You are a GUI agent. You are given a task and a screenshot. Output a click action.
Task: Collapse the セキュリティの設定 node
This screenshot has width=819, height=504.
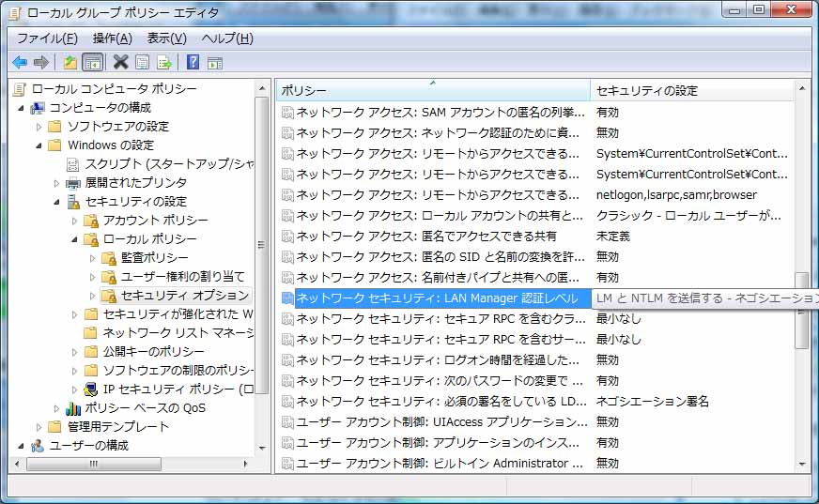click(56, 202)
